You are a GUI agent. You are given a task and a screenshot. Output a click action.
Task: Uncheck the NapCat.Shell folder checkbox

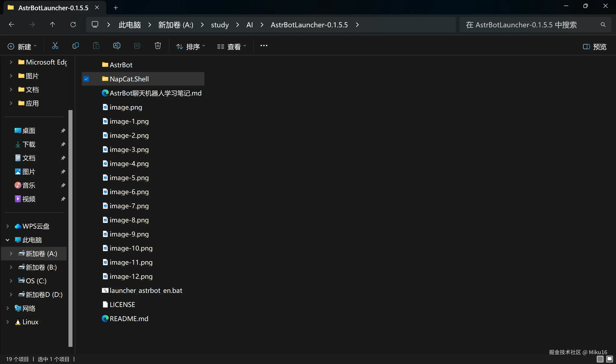86,79
